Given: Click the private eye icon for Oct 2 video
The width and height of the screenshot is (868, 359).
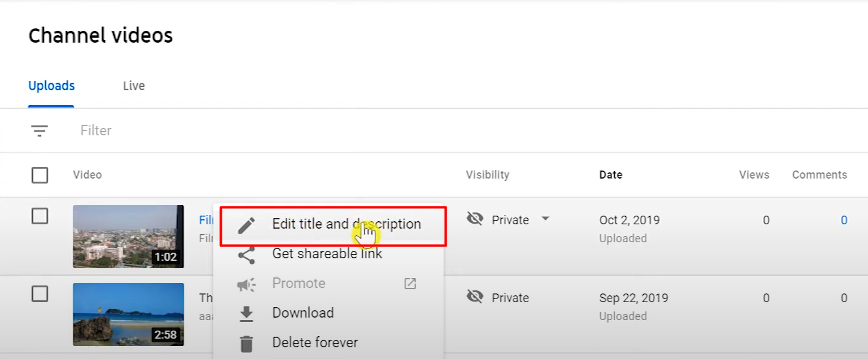Looking at the screenshot, I should (474, 219).
